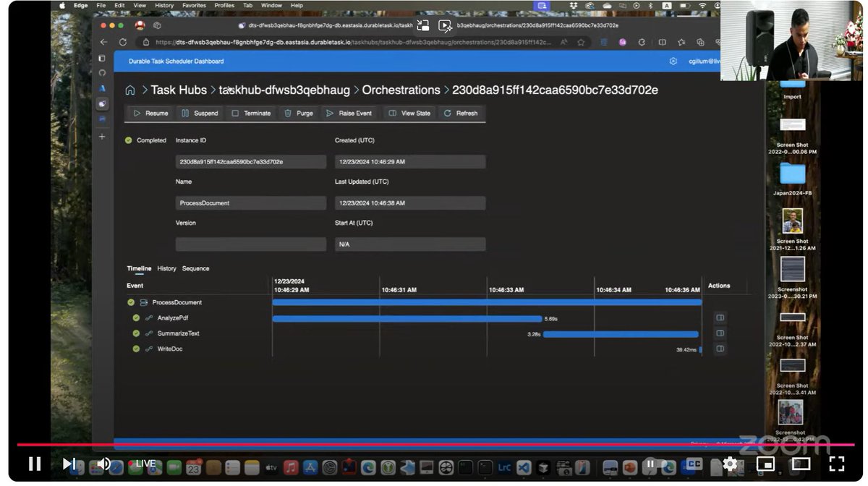The width and height of the screenshot is (868, 486).
Task: Open View State panel
Action: [x=409, y=113]
